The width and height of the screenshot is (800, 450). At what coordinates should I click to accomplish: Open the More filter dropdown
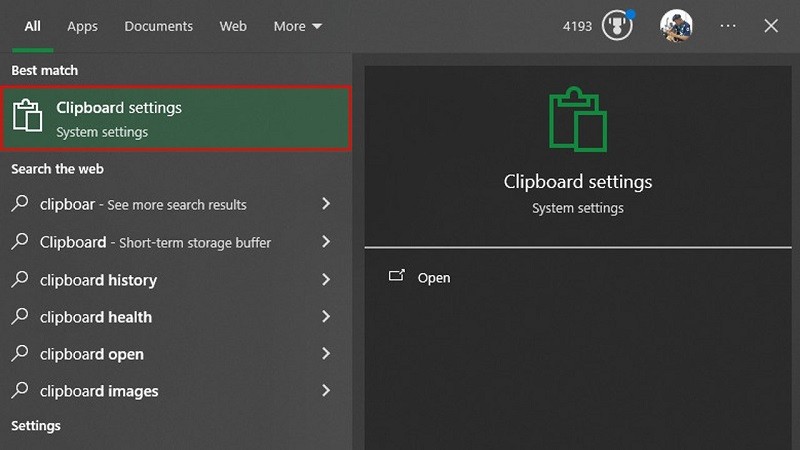298,26
